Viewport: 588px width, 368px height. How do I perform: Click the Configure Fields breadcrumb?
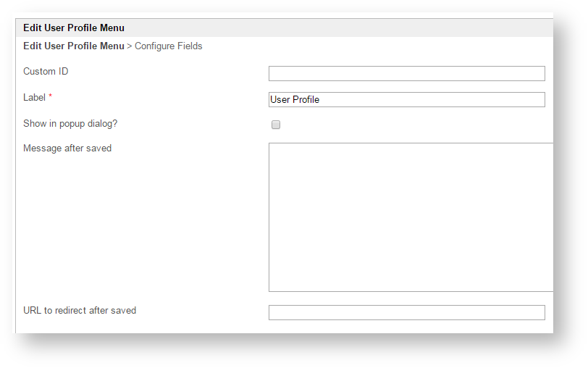(169, 46)
